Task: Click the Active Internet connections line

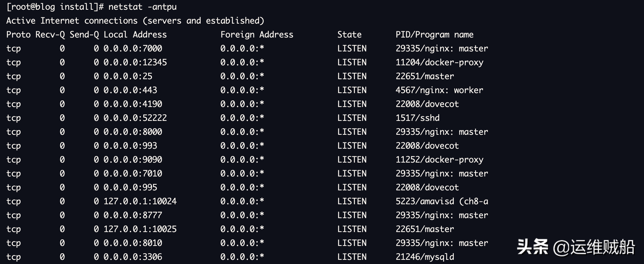Action: (135, 21)
